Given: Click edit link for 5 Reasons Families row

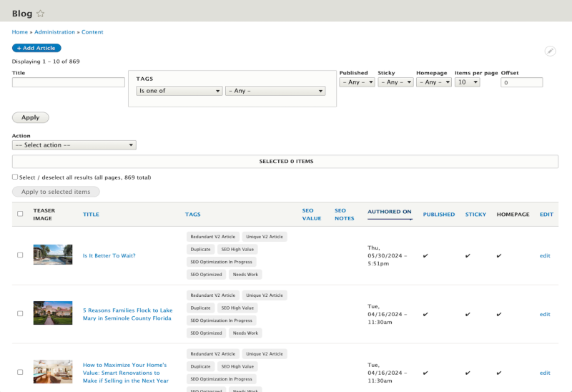Looking at the screenshot, I should tap(545, 314).
